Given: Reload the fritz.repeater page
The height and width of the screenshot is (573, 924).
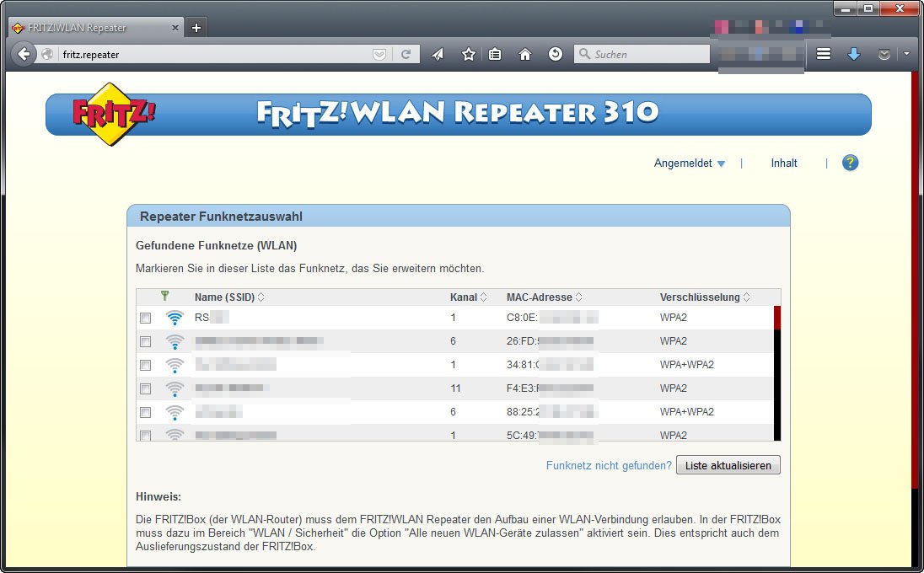Looking at the screenshot, I should coord(406,54).
